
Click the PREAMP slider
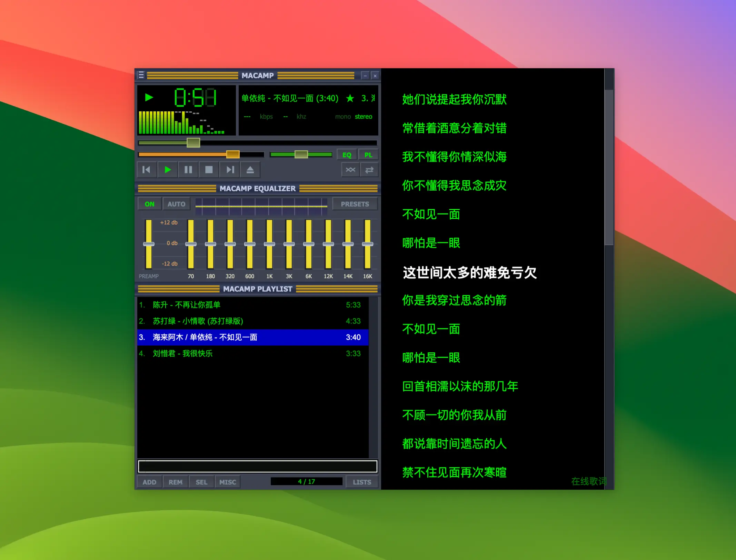[x=149, y=244]
